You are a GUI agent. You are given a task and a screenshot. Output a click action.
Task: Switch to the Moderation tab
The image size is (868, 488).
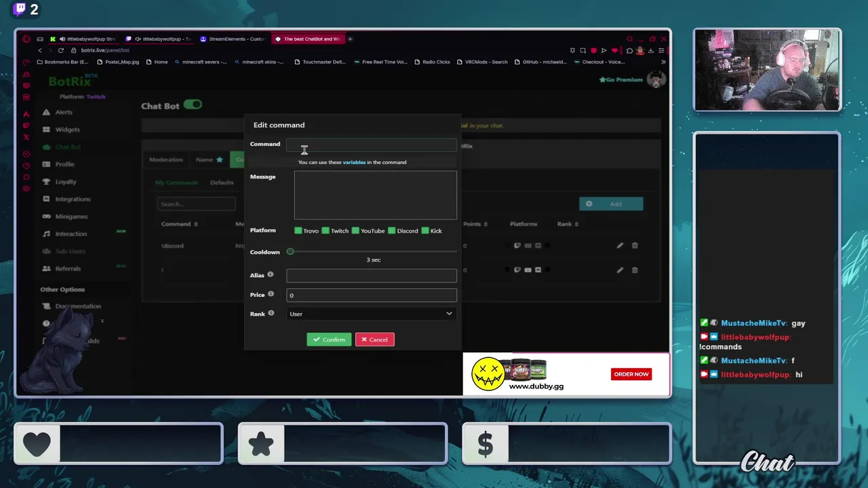pyautogui.click(x=166, y=160)
